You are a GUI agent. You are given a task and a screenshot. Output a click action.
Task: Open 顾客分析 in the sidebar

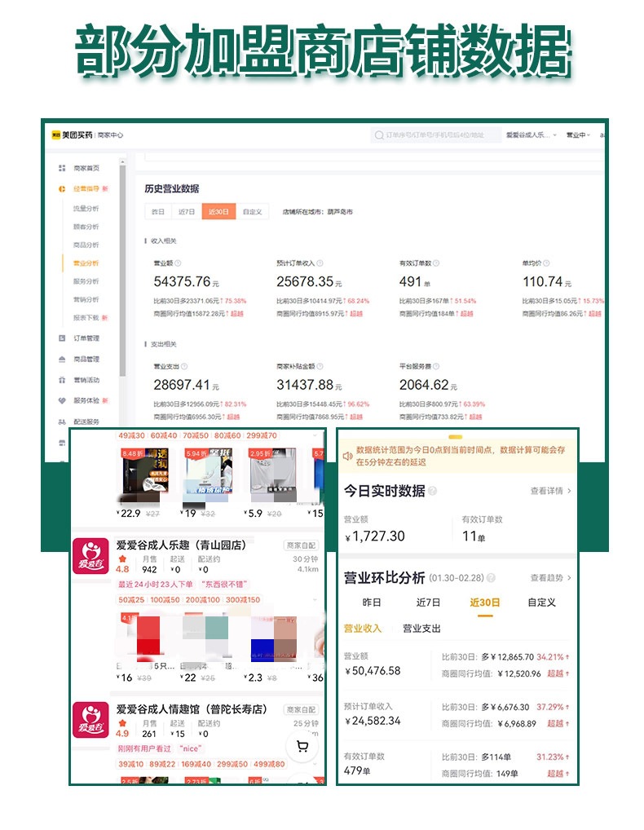(86, 227)
